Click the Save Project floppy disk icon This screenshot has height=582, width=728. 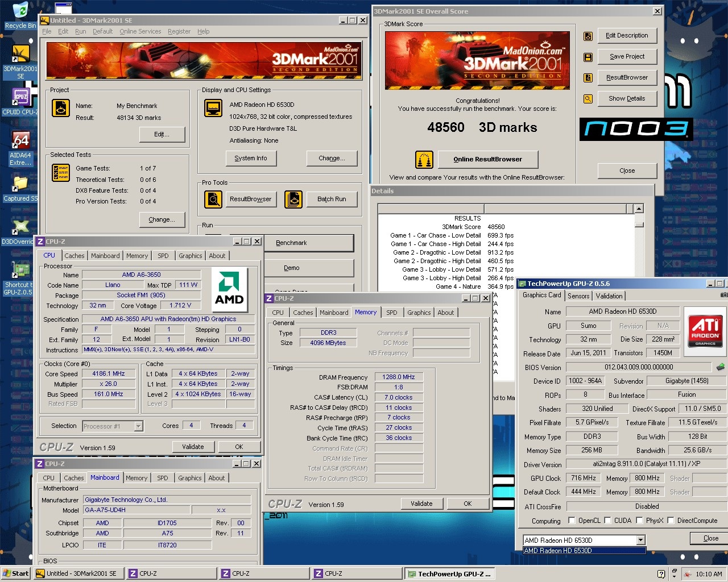click(588, 57)
